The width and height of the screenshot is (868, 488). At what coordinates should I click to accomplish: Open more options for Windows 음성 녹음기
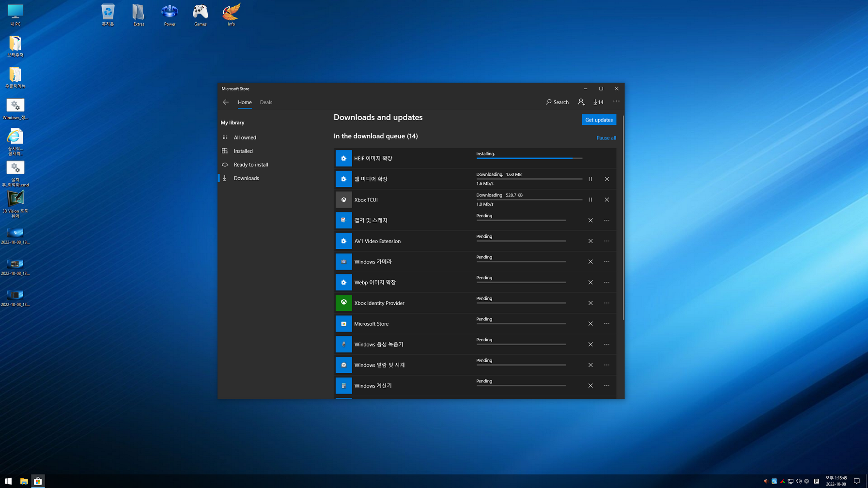[x=606, y=344]
